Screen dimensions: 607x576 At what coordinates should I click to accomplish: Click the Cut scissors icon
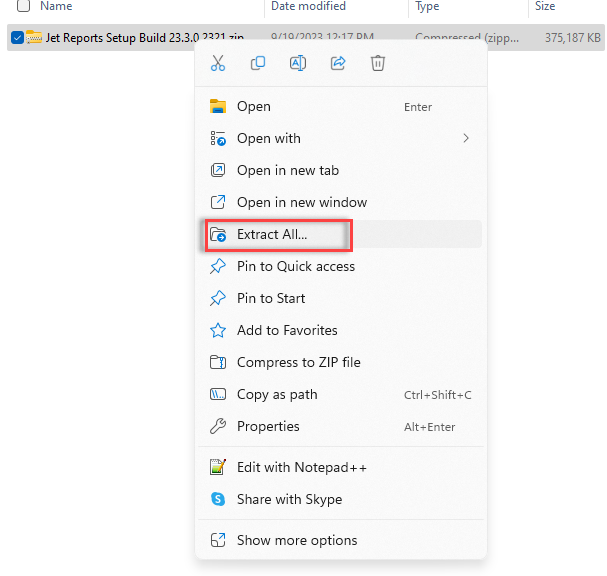(x=218, y=63)
